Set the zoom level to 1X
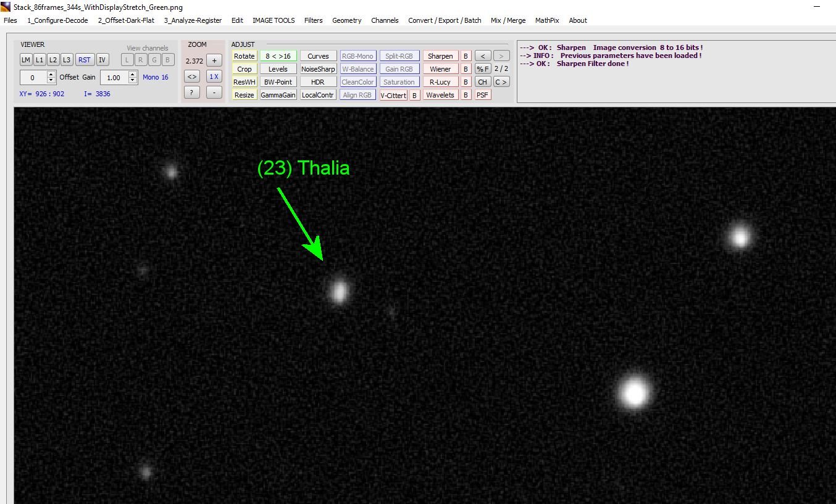Screen dimensions: 836x504 [214, 76]
